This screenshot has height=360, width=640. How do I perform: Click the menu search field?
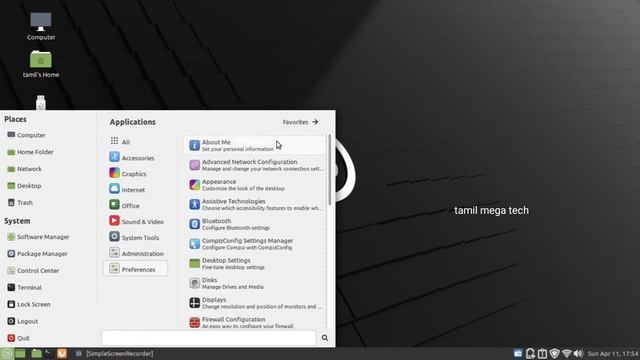tap(209, 338)
